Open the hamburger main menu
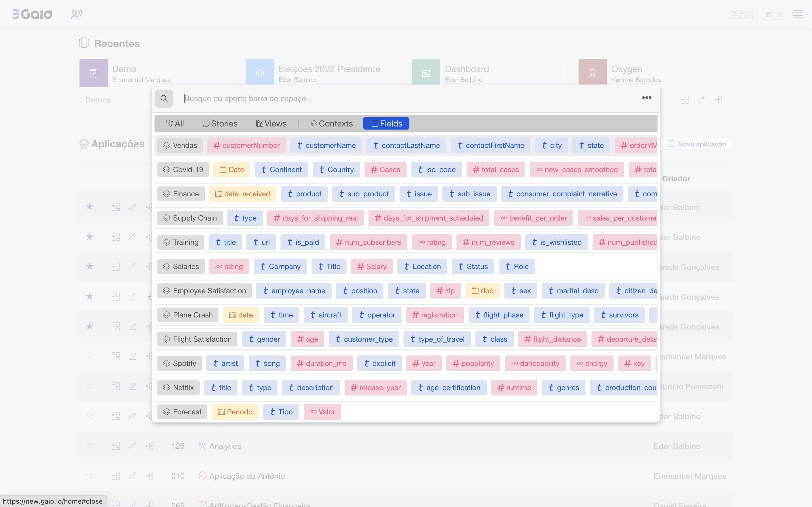This screenshot has width=812, height=507. pyautogui.click(x=798, y=14)
